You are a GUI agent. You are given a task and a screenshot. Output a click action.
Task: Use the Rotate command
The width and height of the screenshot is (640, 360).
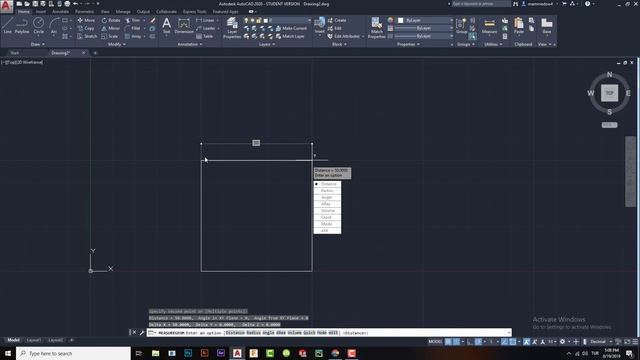click(111, 20)
